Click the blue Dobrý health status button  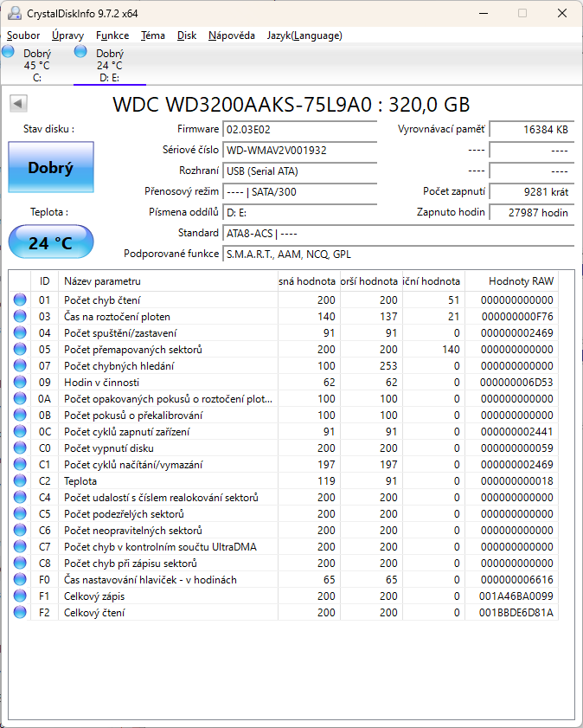(51, 167)
